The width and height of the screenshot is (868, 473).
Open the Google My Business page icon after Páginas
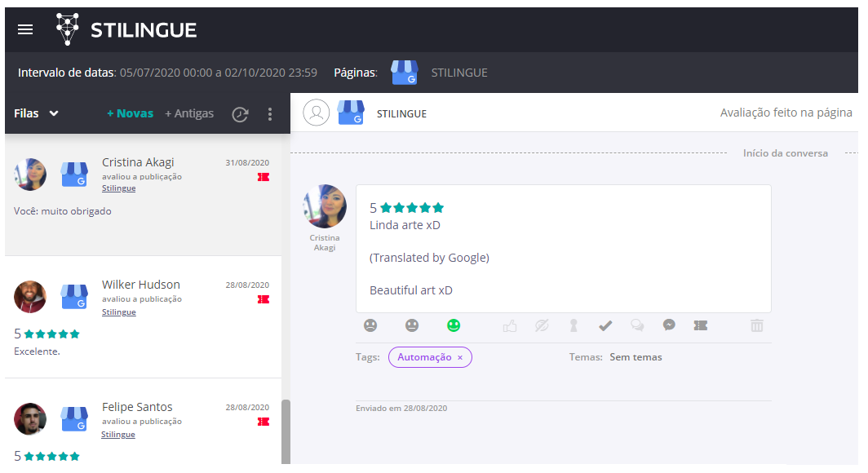coord(404,73)
